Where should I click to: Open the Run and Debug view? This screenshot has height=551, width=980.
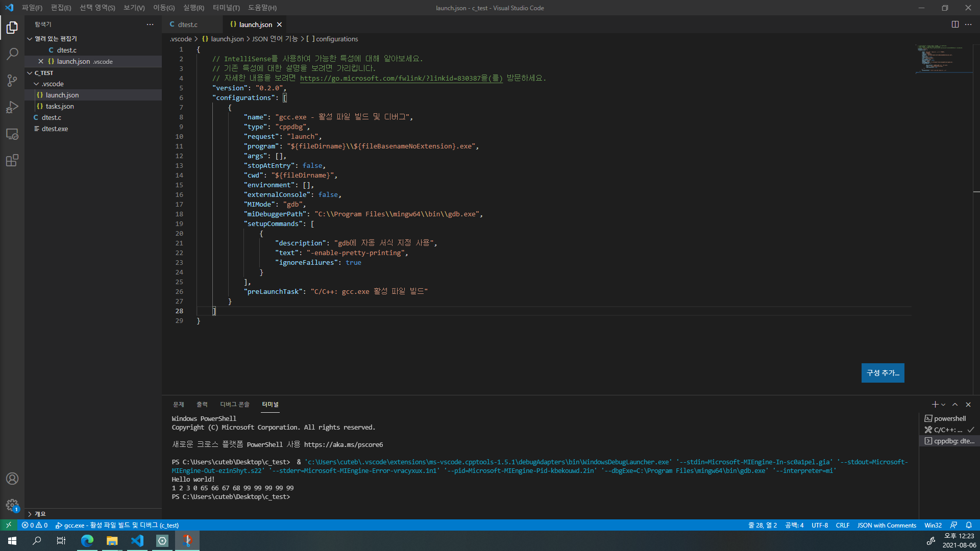[x=12, y=107]
